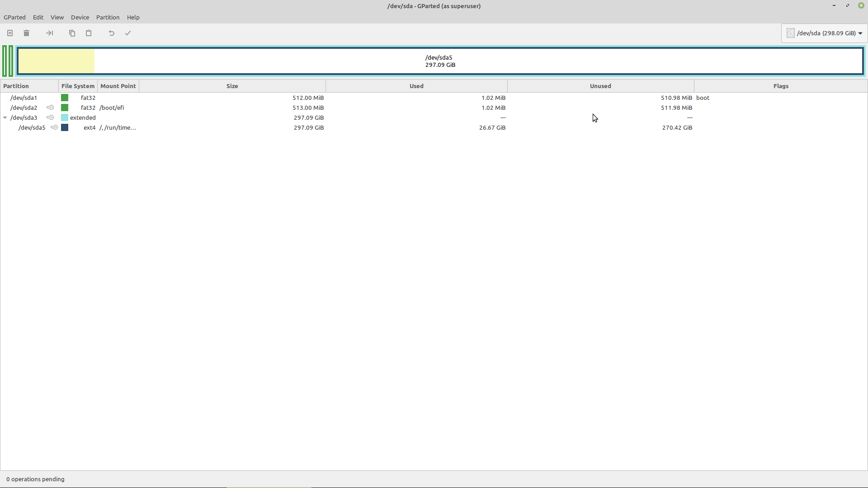Sort by the Unused column header

pyautogui.click(x=600, y=86)
